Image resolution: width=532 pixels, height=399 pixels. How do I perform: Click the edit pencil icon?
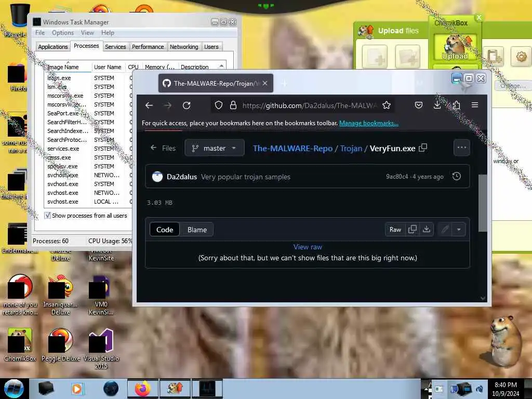click(445, 230)
